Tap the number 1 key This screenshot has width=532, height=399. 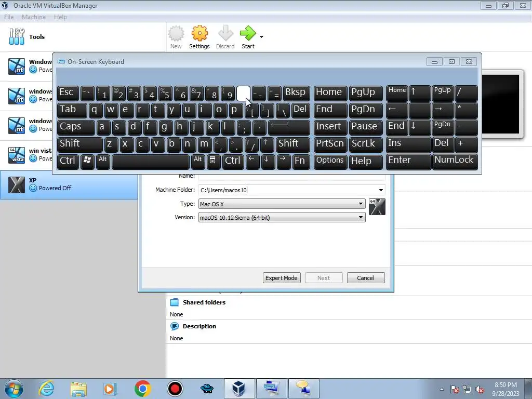(x=103, y=93)
